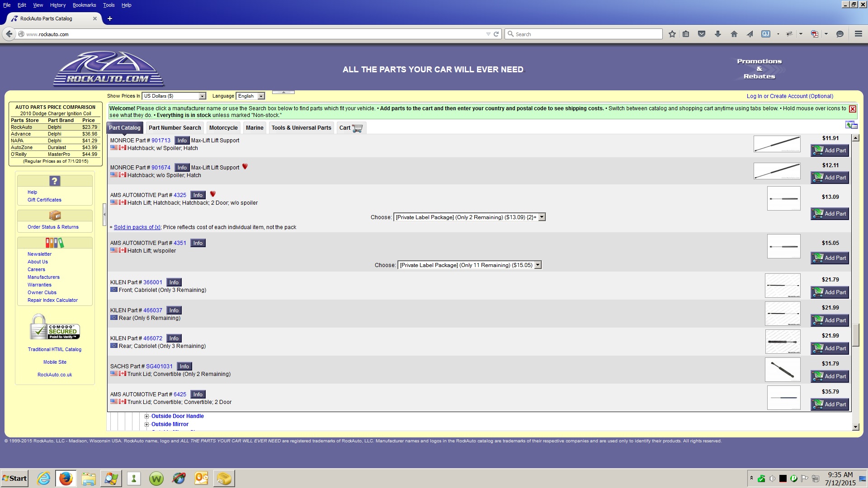This screenshot has height=488, width=868.
Task: Click the collapse handle above the catalog
Action: click(x=283, y=92)
